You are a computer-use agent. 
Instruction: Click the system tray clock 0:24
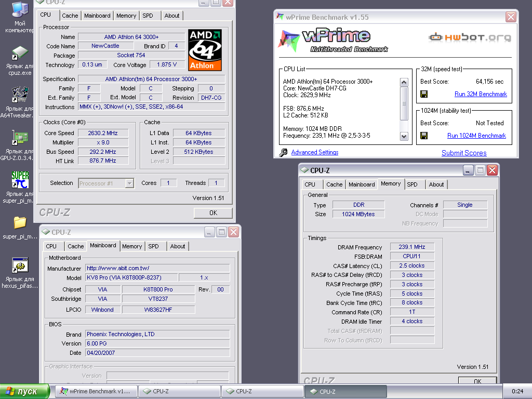(x=517, y=391)
